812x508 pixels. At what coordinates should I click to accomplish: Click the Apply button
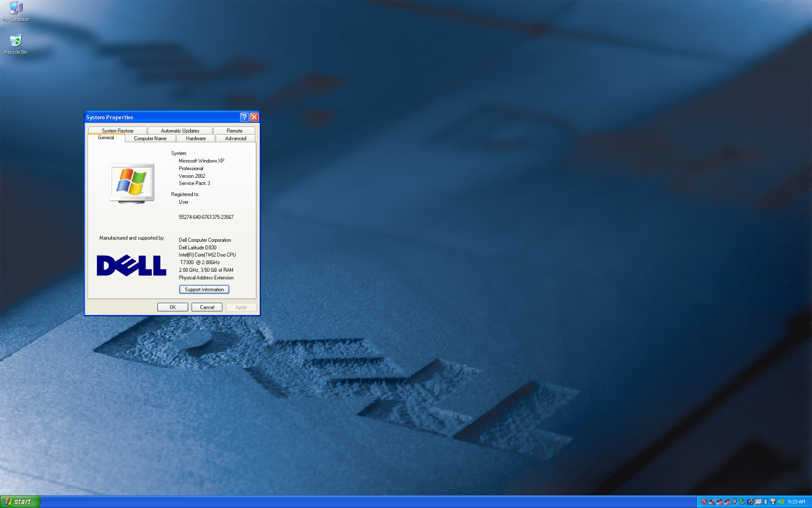(241, 307)
